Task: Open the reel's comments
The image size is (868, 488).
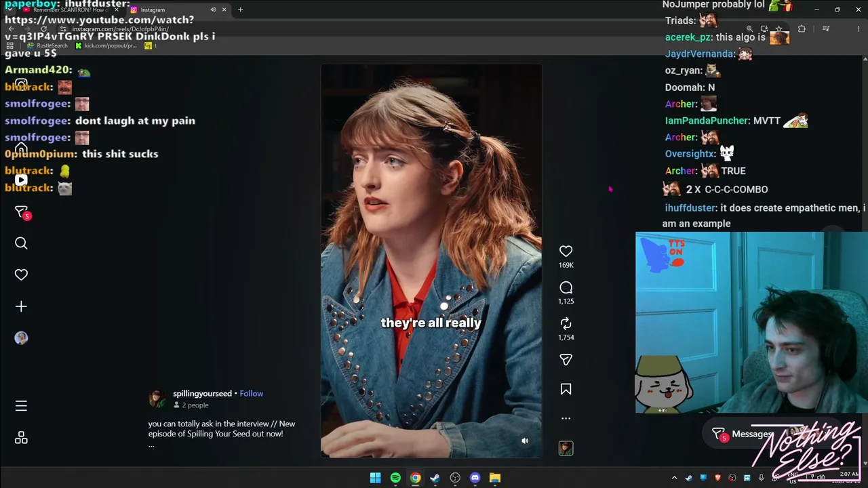Action: pyautogui.click(x=566, y=287)
